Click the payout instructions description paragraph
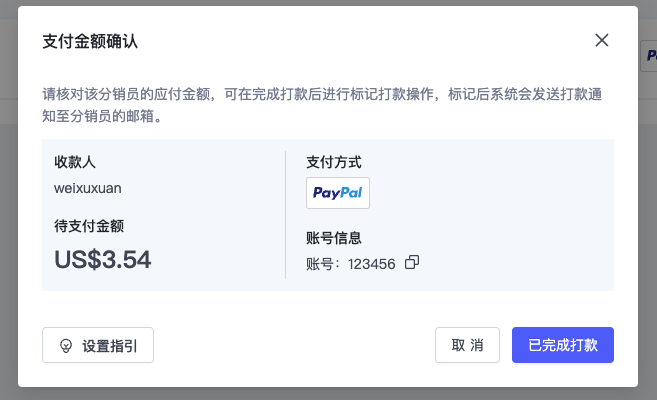657x400 pixels. (322, 105)
